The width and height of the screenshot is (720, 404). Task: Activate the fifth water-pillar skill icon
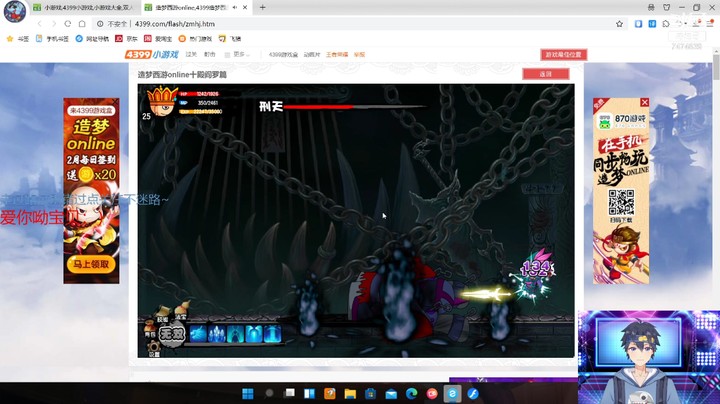click(x=272, y=334)
